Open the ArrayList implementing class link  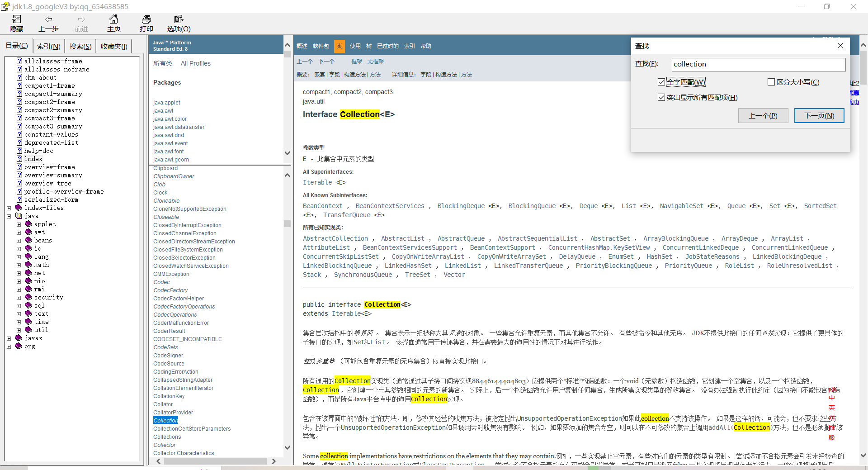[x=787, y=238]
